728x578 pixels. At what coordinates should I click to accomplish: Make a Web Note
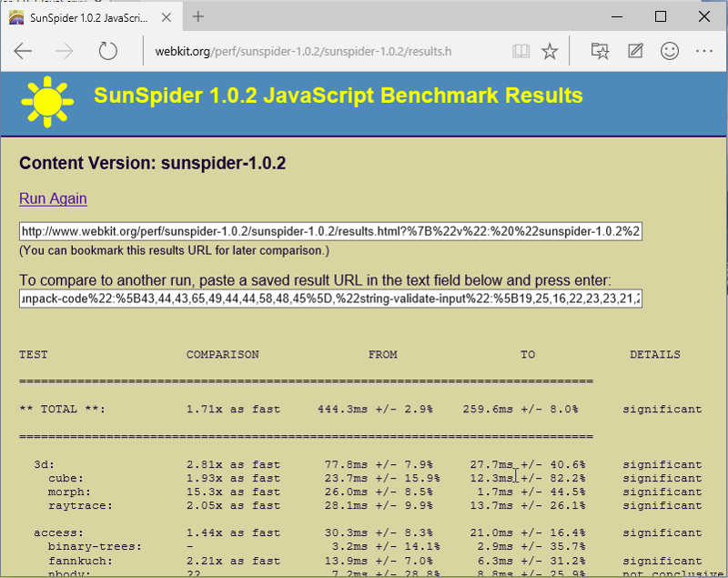click(635, 51)
